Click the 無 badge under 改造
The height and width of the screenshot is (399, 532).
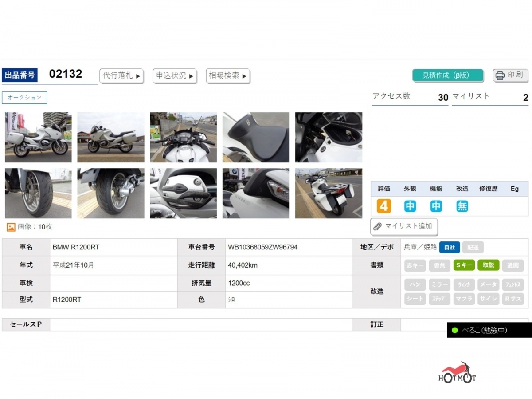click(x=462, y=206)
